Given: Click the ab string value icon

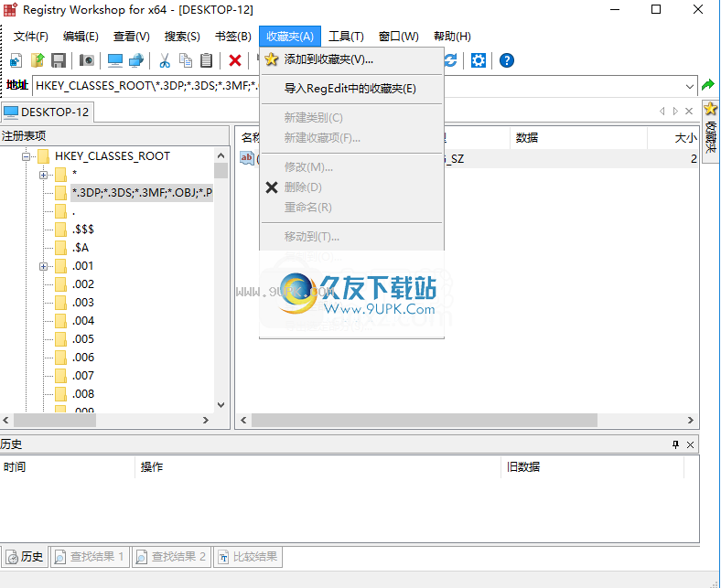Looking at the screenshot, I should tap(247, 158).
